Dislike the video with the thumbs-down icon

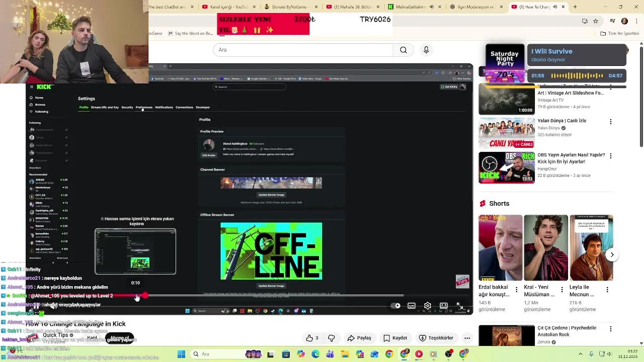[332, 338]
